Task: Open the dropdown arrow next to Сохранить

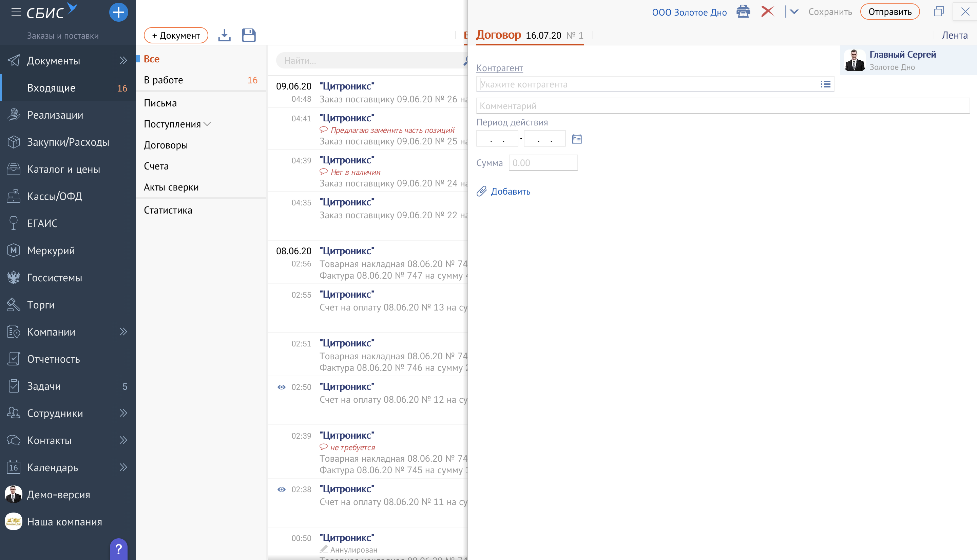Action: coord(794,12)
